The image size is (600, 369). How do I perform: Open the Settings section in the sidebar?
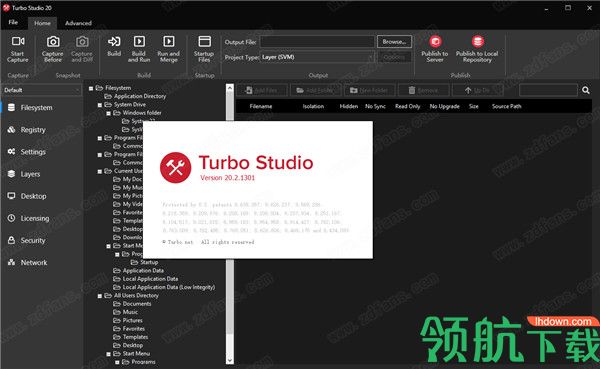(x=41, y=152)
